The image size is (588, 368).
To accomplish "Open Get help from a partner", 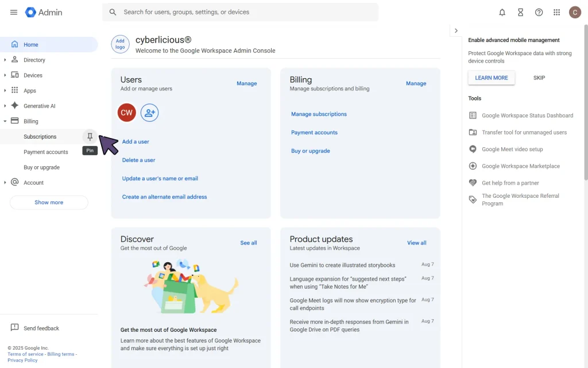I will [x=510, y=183].
